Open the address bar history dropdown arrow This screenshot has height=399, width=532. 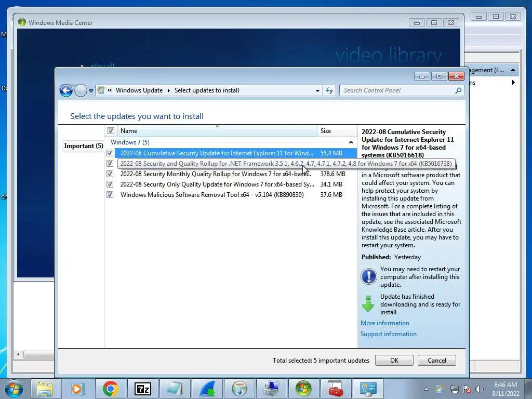tap(317, 90)
